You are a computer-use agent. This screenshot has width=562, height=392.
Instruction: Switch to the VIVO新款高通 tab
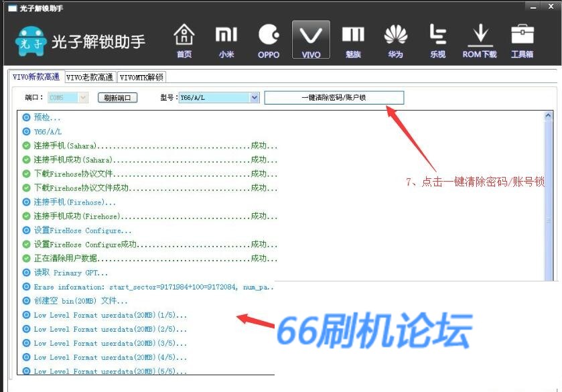pyautogui.click(x=36, y=77)
